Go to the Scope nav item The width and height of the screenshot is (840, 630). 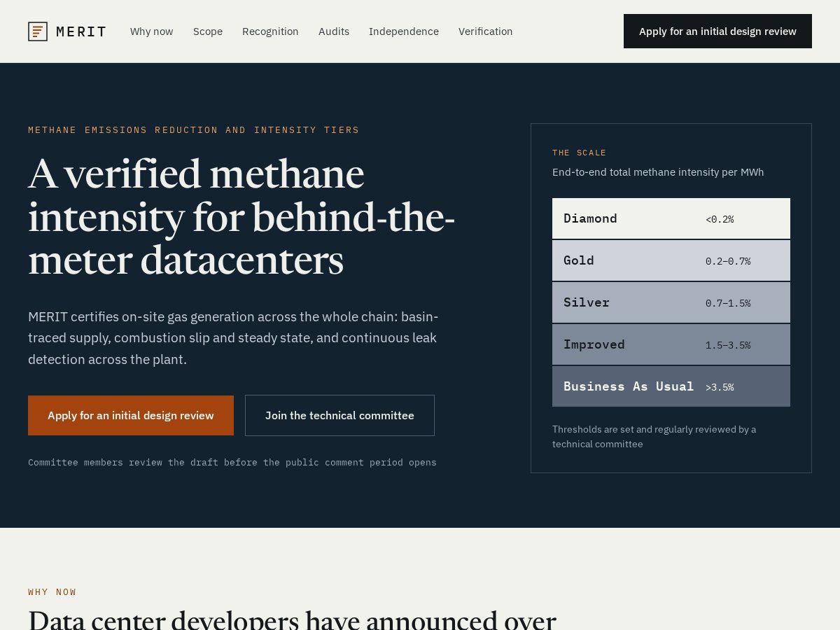(x=208, y=31)
